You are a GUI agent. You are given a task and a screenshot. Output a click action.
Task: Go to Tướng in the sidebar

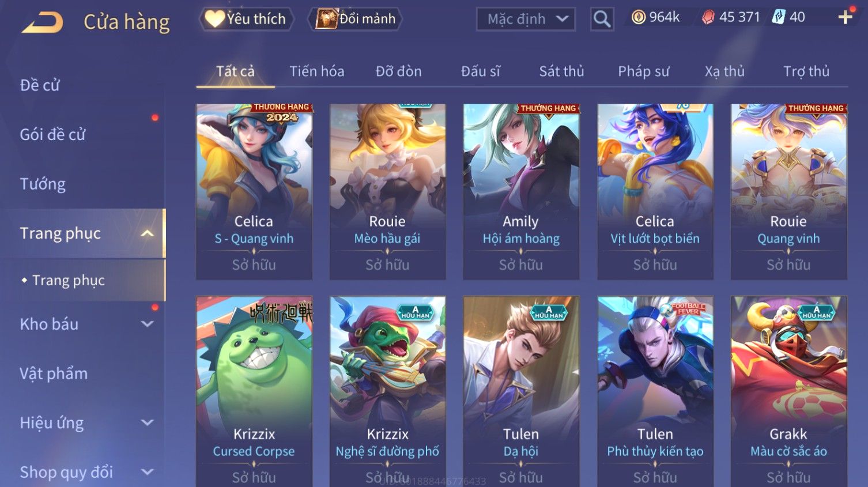pos(43,184)
